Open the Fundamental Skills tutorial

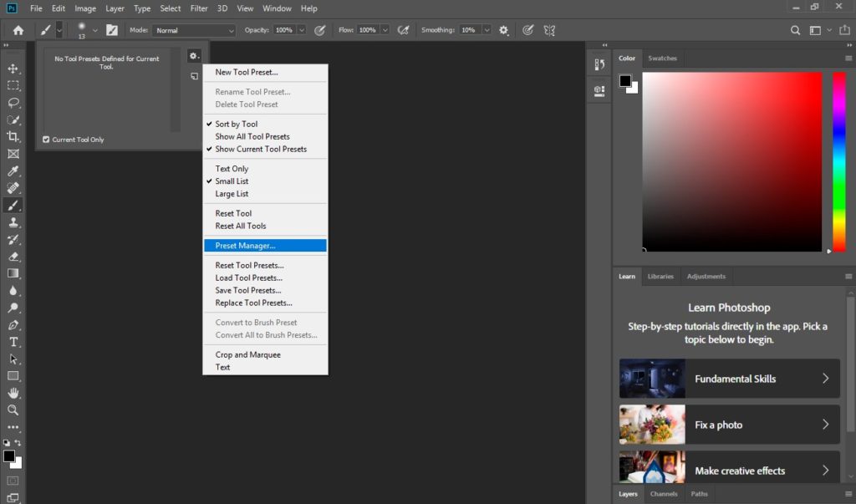(x=729, y=379)
